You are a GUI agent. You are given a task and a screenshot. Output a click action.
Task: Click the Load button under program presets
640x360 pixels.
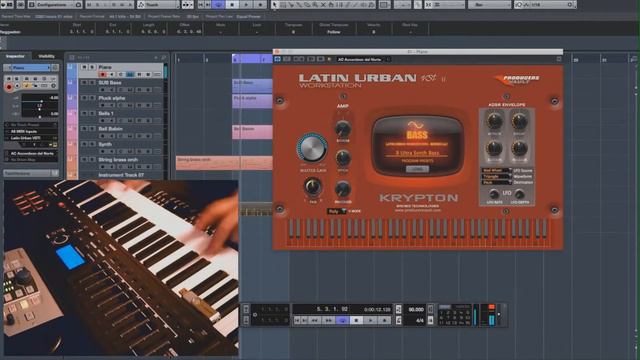click(417, 169)
